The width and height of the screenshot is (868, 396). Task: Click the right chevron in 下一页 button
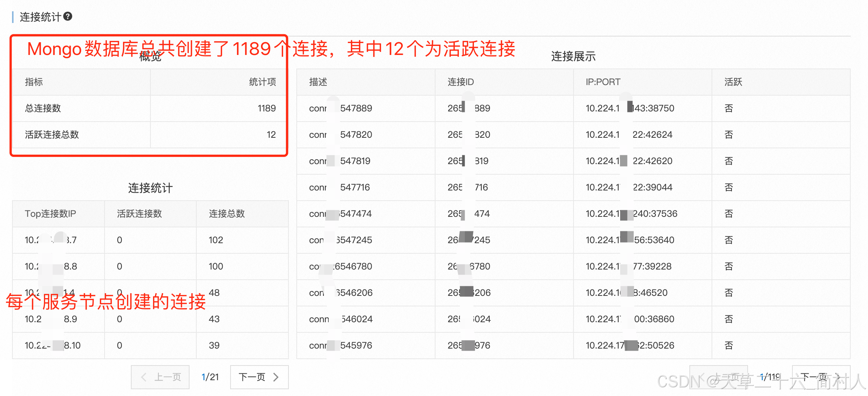point(276,377)
